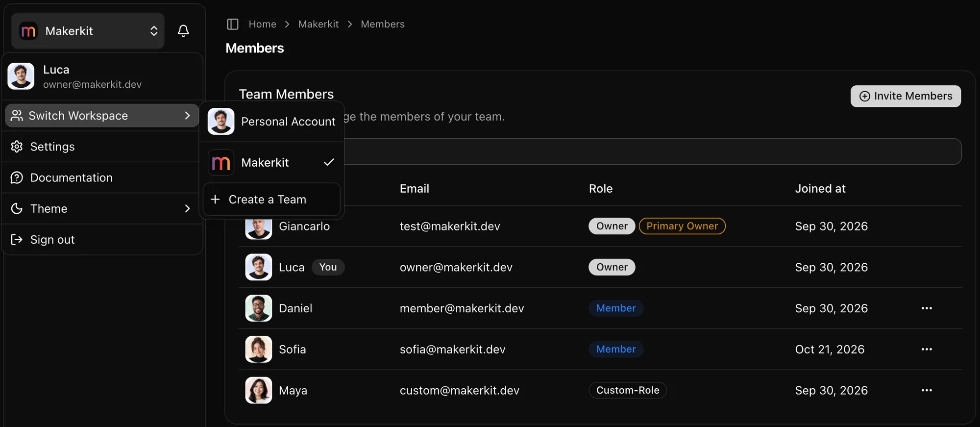980x427 pixels.
Task: Click the Joined at column header
Action: click(x=820, y=189)
